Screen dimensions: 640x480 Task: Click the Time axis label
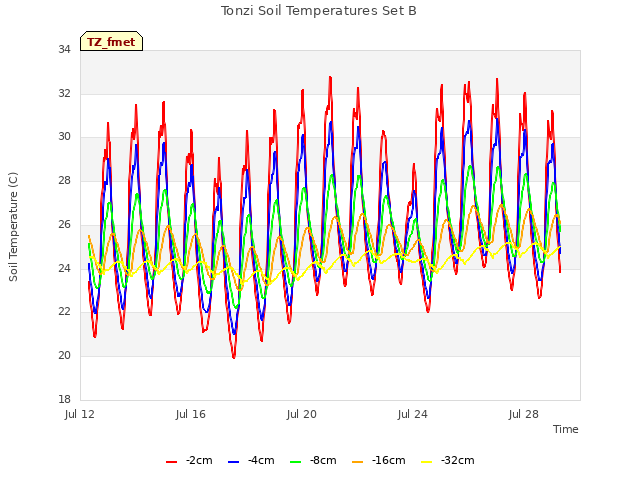tap(565, 429)
